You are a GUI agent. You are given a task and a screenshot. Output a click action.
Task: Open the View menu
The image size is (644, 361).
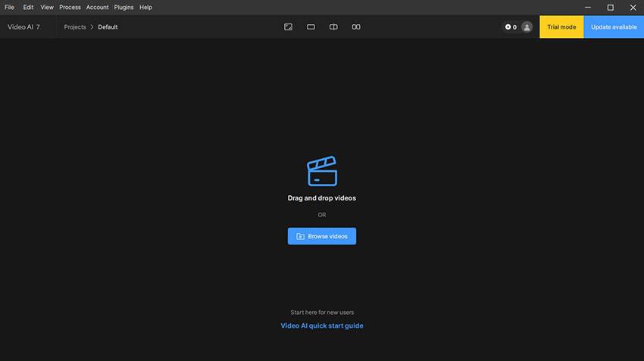click(47, 8)
